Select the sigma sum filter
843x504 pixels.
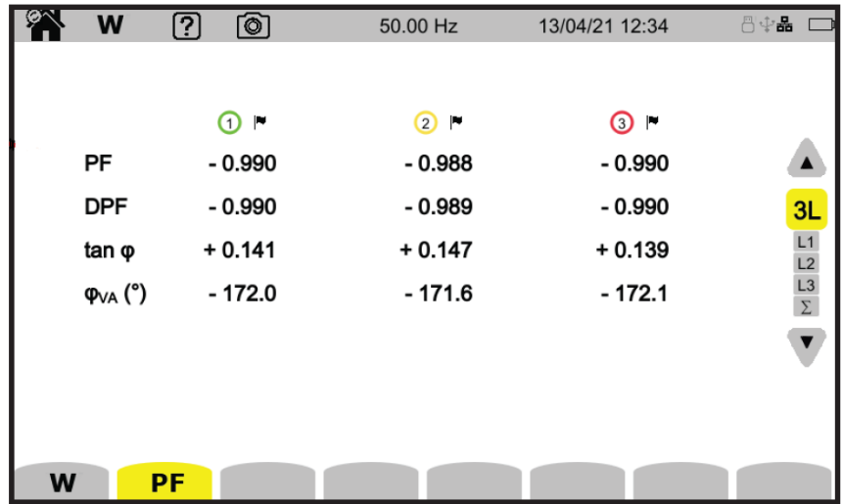coord(807,306)
